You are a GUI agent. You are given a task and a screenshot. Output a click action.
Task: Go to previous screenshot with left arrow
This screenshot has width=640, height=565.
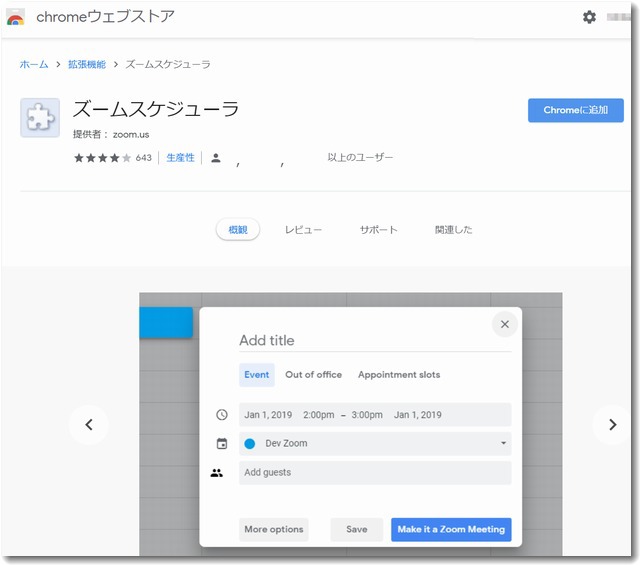(89, 425)
